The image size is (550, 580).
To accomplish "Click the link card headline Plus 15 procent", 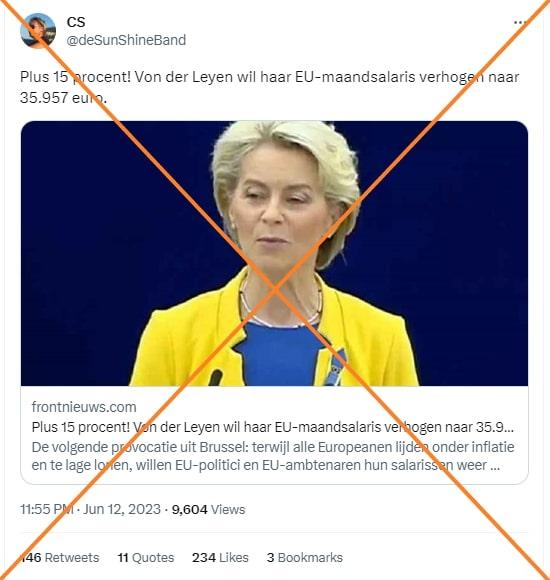I will (x=273, y=427).
